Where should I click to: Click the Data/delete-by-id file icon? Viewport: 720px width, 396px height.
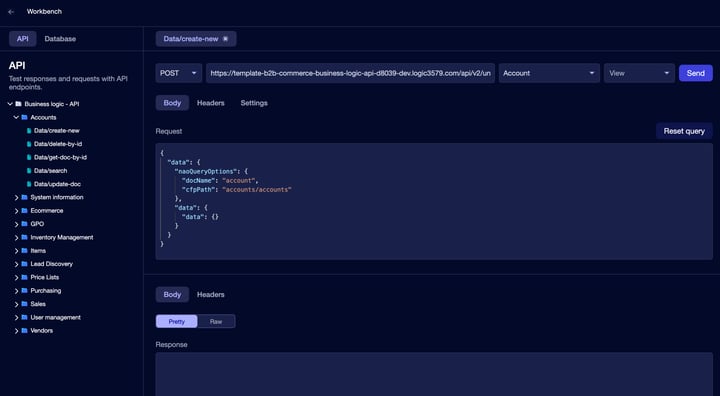(29, 144)
